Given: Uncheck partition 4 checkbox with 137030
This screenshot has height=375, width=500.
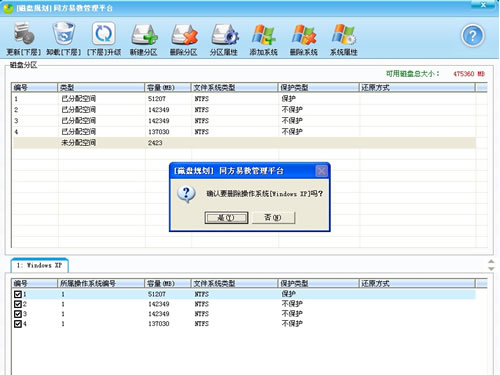Looking at the screenshot, I should (18, 324).
